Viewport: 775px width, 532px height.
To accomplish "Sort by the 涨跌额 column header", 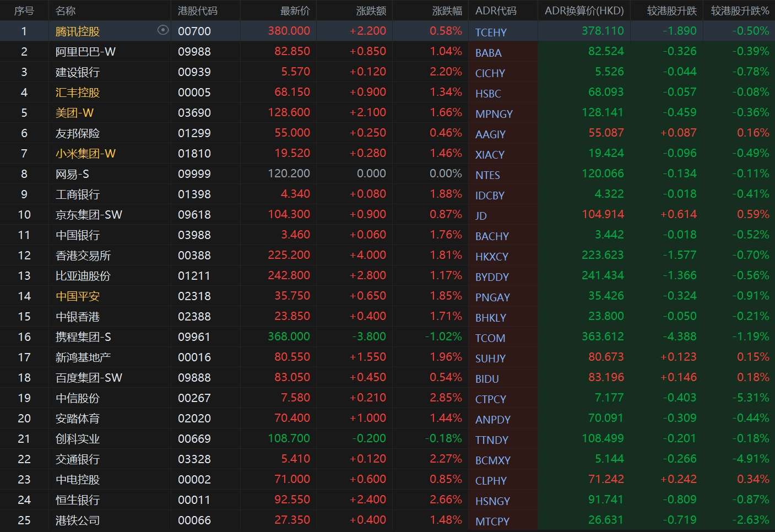I will point(371,10).
